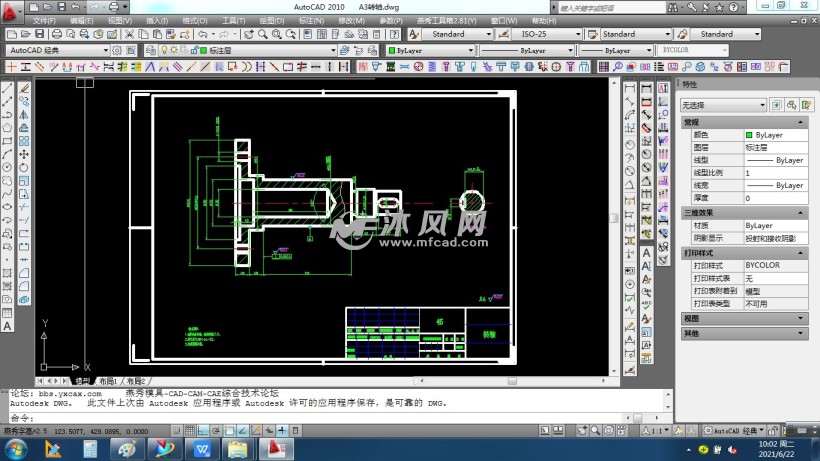Open the linetype ByLayer dropdown
This screenshot has width=820, height=461.
(527, 50)
